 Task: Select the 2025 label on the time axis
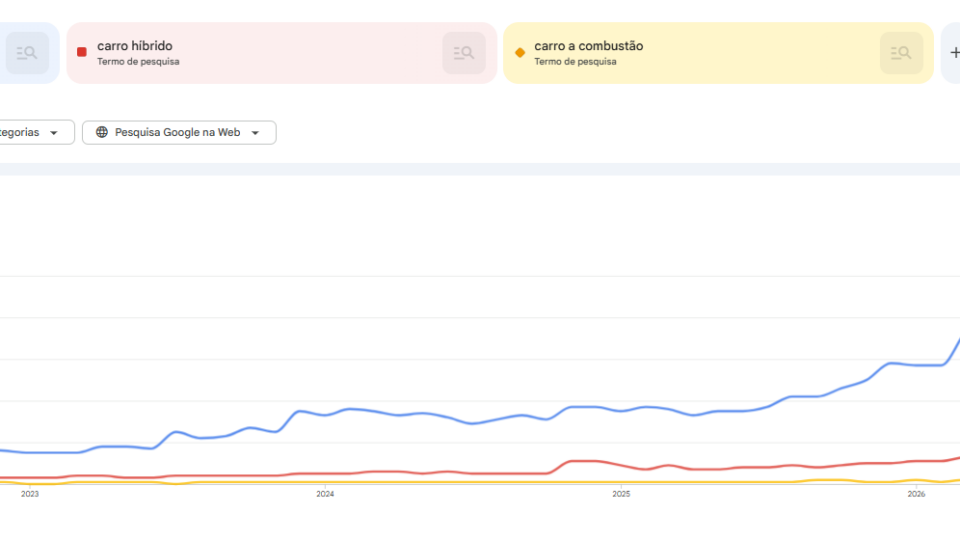(621, 494)
